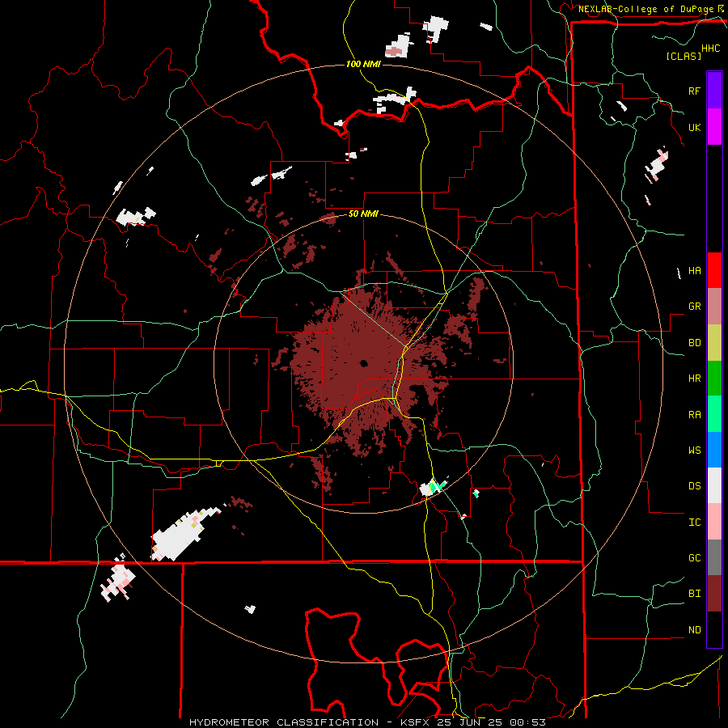Screen dimensions: 728x728
Task: Click the WS legend label
Action: tap(694, 451)
